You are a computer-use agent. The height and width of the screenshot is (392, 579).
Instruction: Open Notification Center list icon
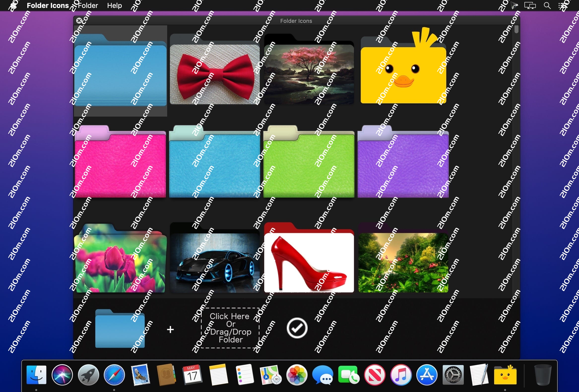click(563, 5)
